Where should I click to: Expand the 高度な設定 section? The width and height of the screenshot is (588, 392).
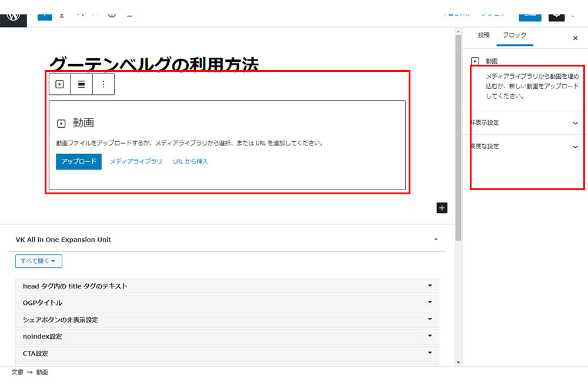575,147
